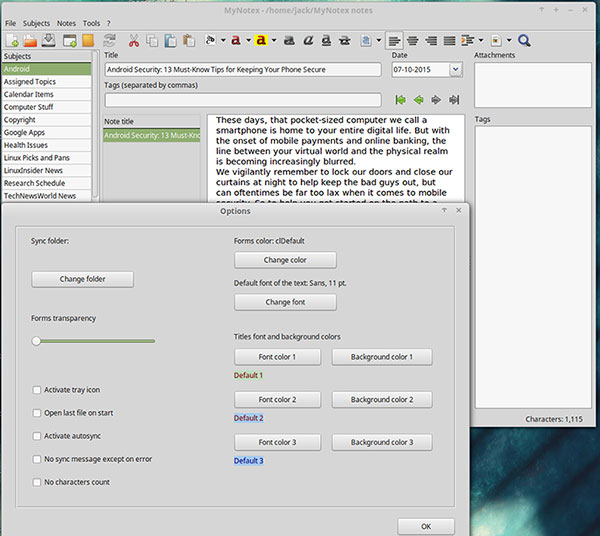Jump to first note with green arrow

pos(400,100)
